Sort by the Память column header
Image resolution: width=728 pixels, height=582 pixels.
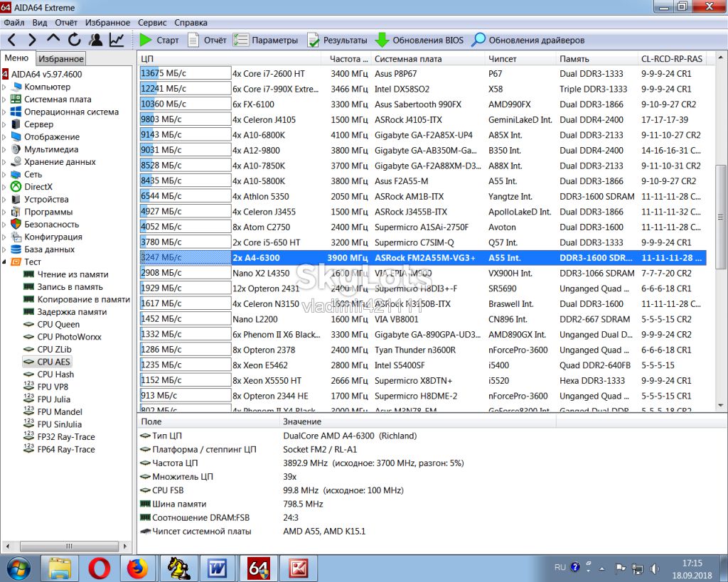point(597,59)
